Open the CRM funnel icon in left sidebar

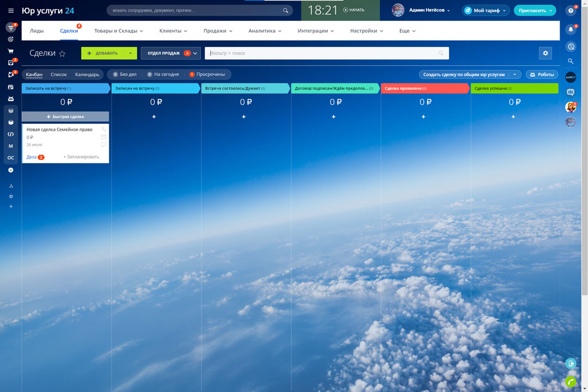click(x=11, y=28)
